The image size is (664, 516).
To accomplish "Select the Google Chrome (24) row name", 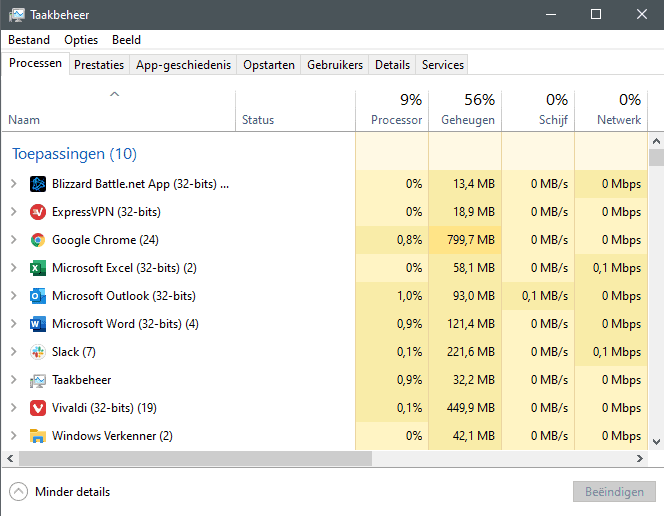I will (x=105, y=240).
